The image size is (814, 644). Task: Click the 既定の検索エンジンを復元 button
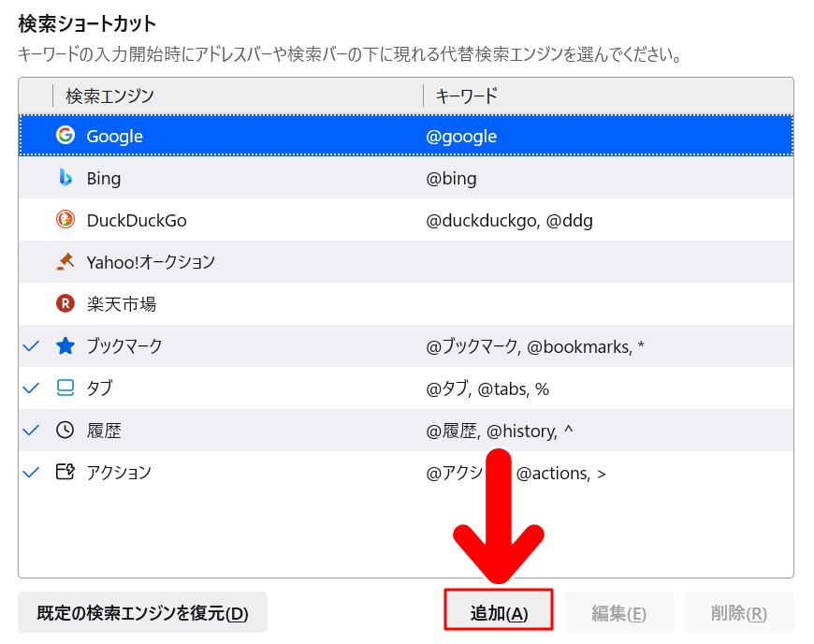pos(143,612)
